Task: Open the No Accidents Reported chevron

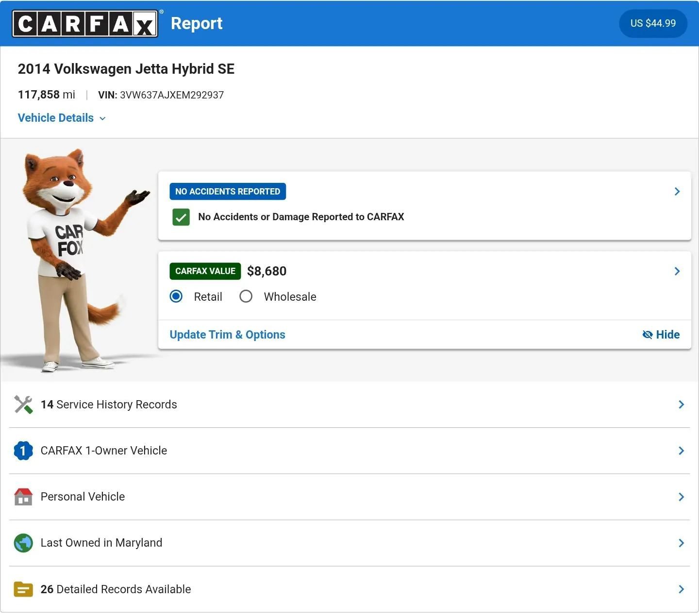Action: [x=677, y=192]
